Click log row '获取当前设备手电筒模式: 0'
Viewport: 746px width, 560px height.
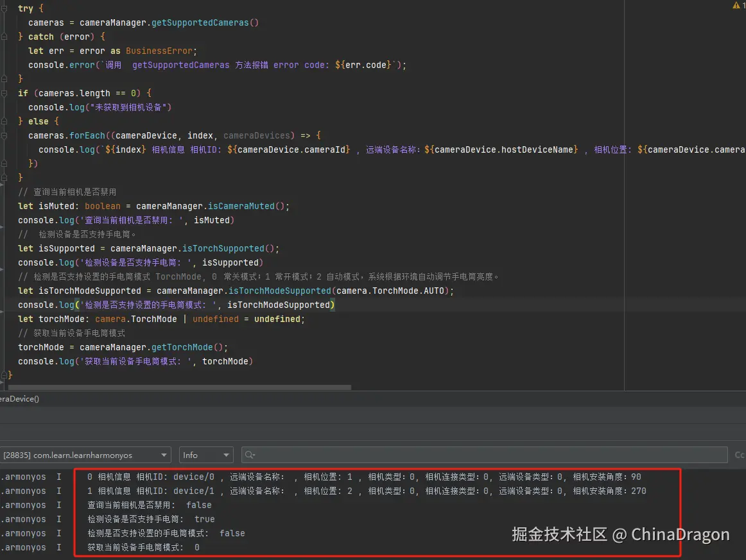pyautogui.click(x=143, y=548)
